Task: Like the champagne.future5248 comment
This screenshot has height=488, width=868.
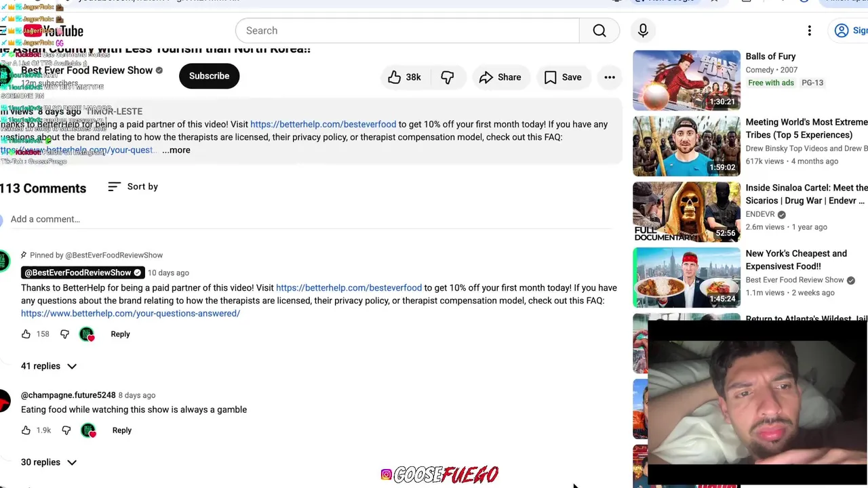Action: click(26, 430)
